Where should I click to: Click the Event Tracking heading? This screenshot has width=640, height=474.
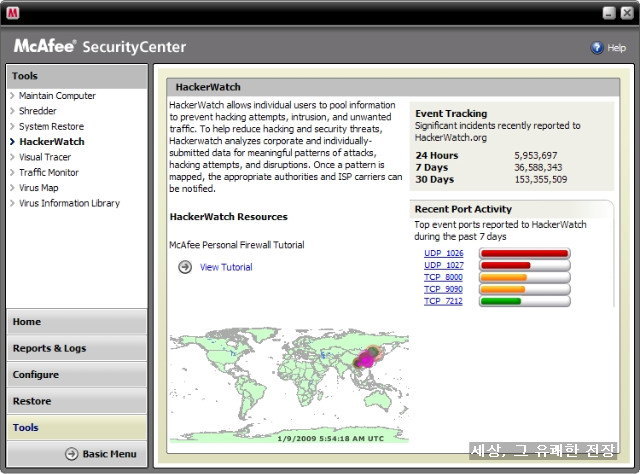click(451, 113)
